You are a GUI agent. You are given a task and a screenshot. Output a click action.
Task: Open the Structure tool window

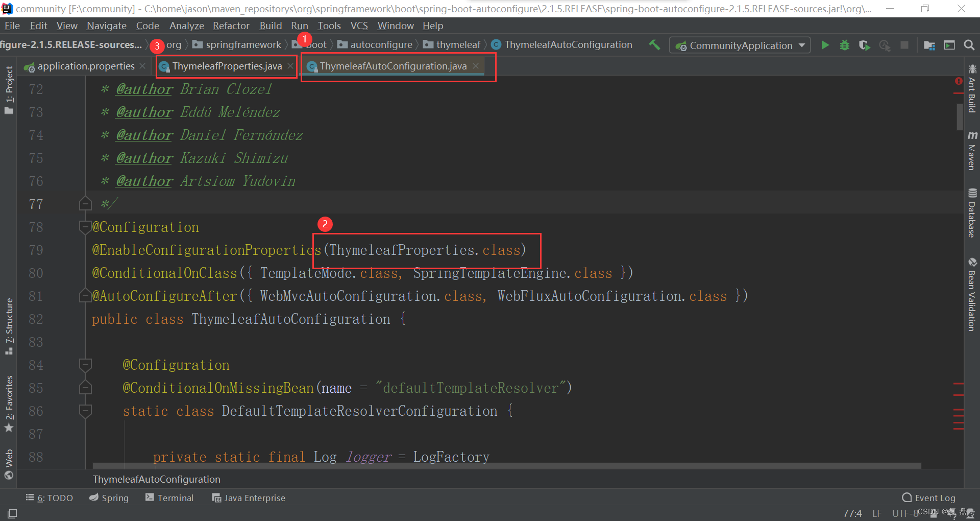9,326
